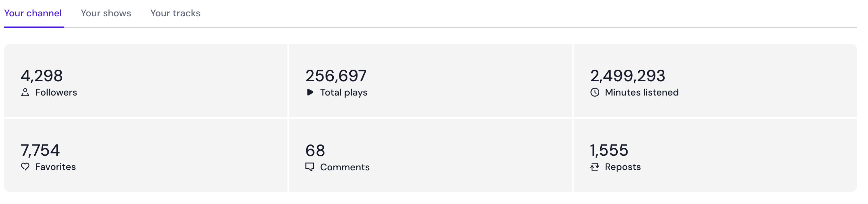Click the heart icon beside 7,754
Screen dimensions: 868x204
26,167
